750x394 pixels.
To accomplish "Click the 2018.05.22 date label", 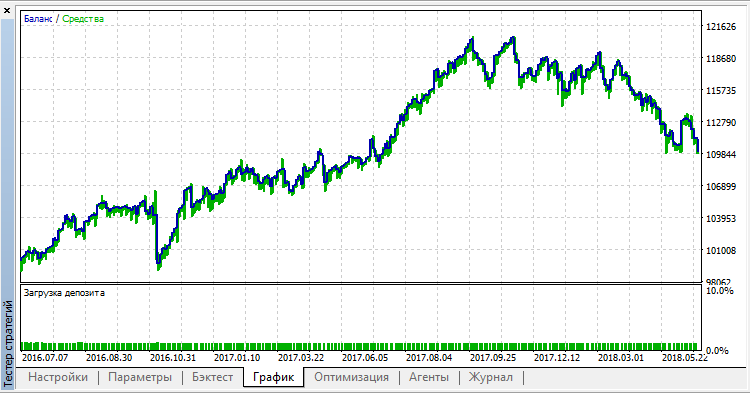I will click(x=685, y=358).
